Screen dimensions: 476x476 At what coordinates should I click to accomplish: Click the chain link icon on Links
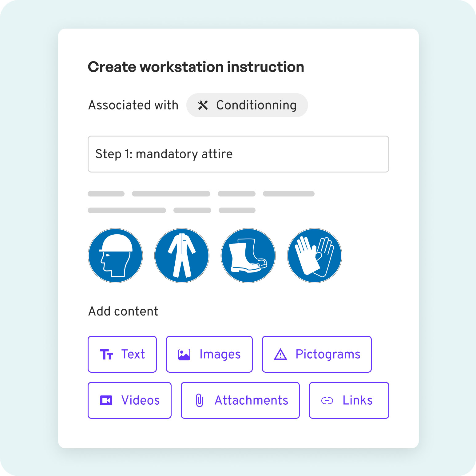click(x=327, y=400)
